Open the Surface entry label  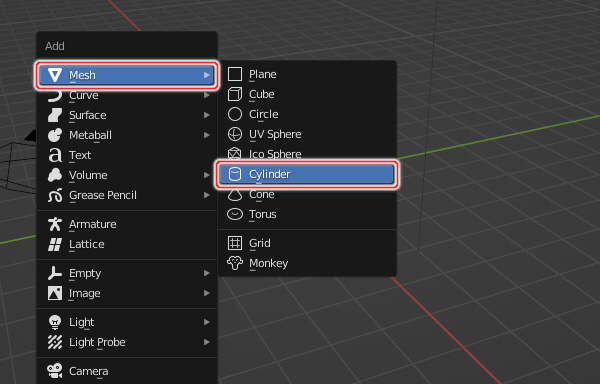click(x=88, y=115)
